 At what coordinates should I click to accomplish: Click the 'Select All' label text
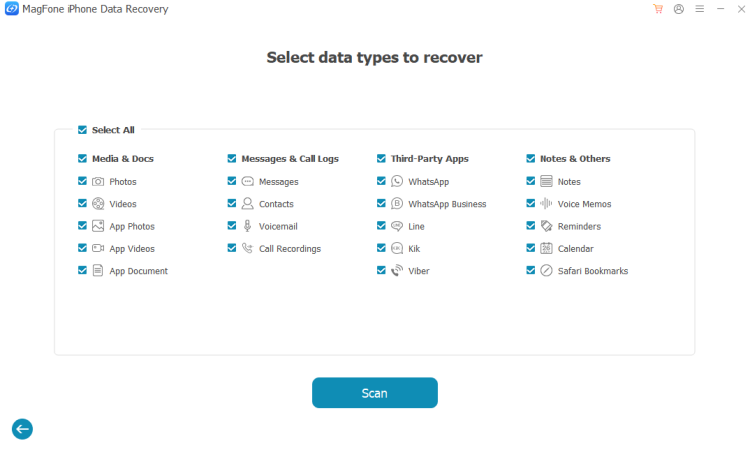click(x=113, y=130)
